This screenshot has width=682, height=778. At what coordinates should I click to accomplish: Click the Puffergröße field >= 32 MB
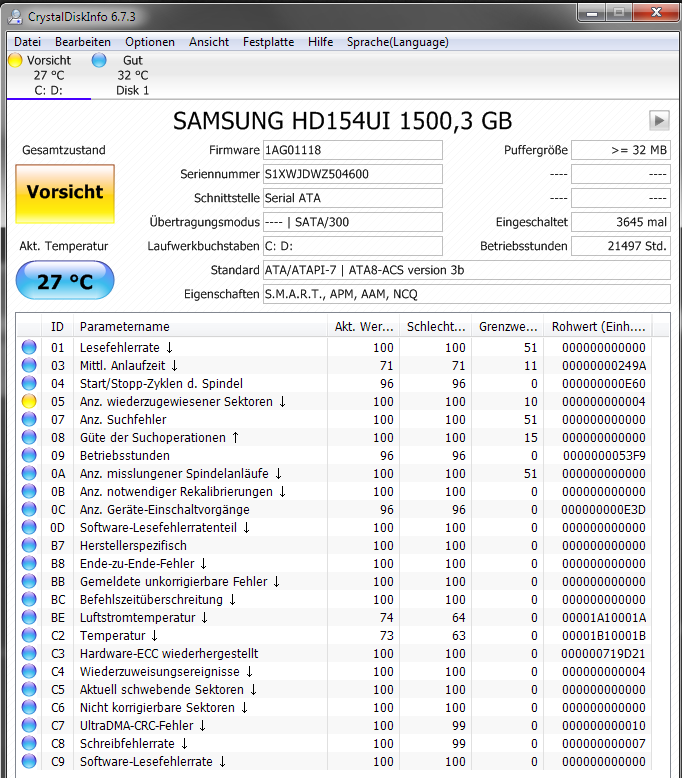[621, 150]
